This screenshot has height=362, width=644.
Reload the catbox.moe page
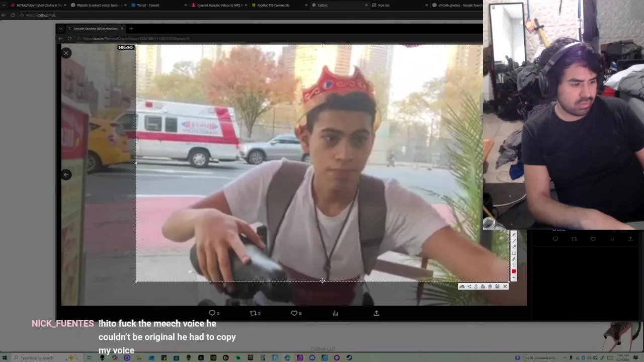coord(13,15)
